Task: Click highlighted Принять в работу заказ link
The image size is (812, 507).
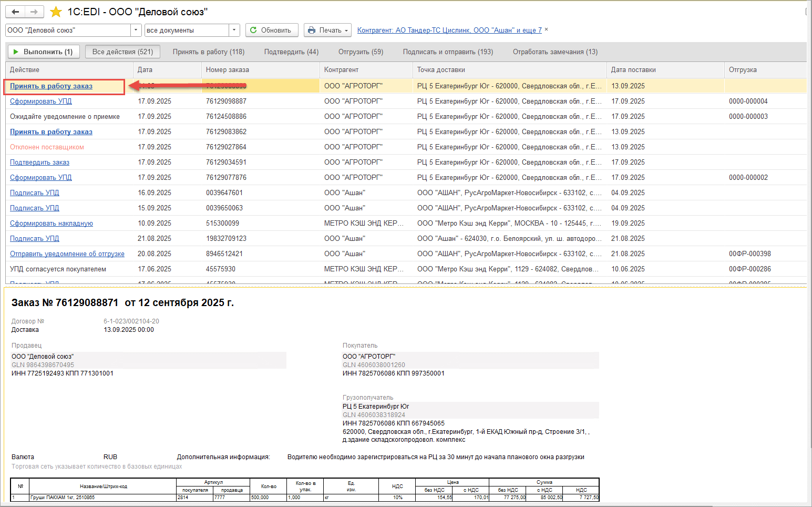Action: [51, 86]
